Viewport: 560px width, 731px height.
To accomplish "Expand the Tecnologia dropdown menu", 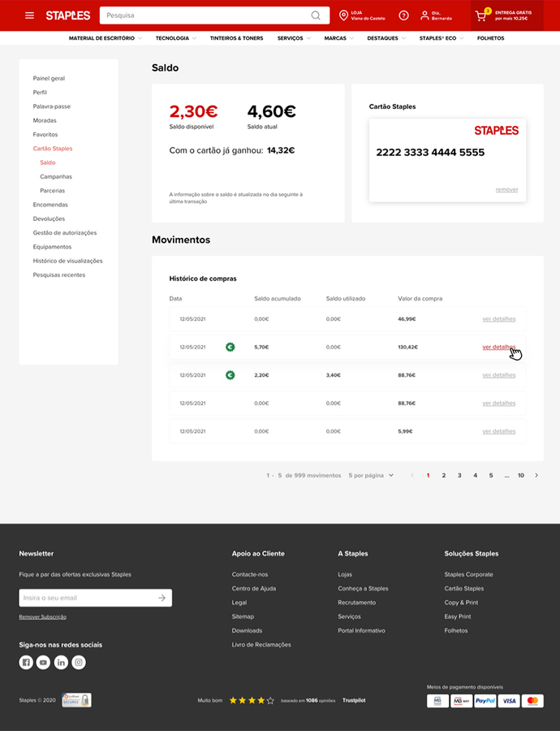I will pyautogui.click(x=176, y=38).
